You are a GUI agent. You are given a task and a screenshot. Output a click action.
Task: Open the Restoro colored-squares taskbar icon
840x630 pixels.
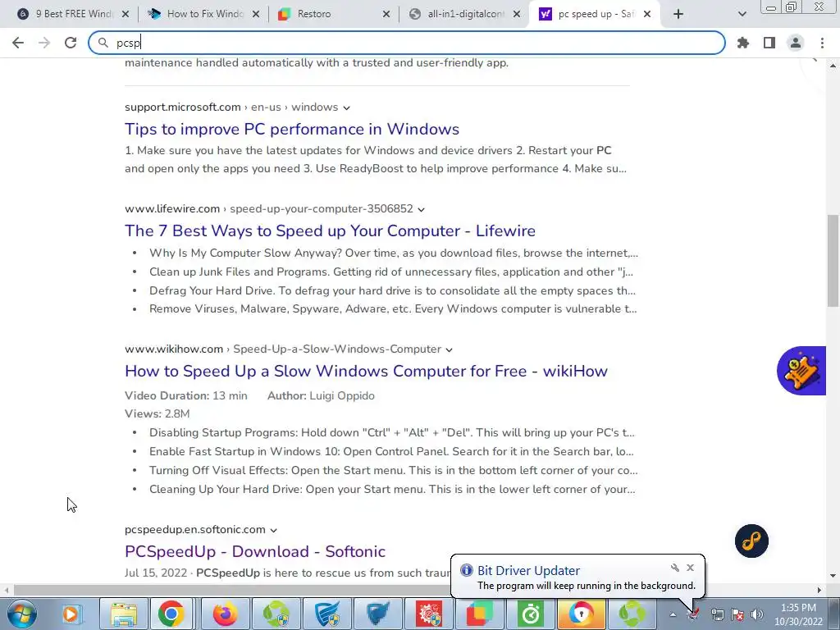coord(479,614)
